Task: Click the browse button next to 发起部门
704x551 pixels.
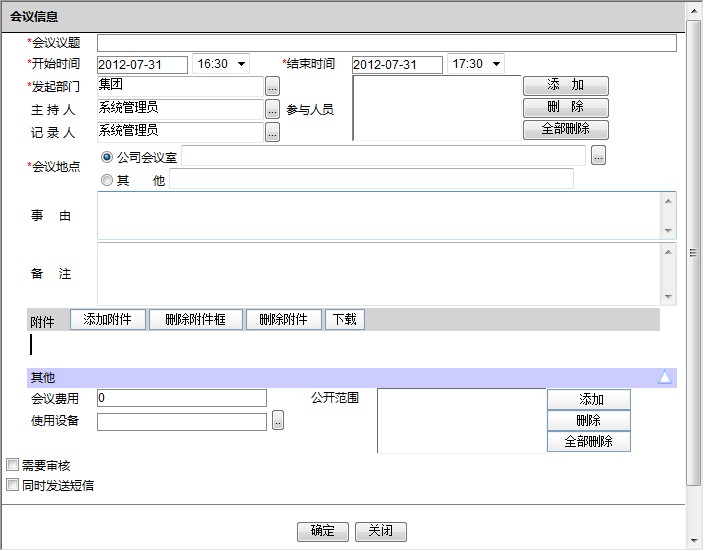Action: click(272, 87)
